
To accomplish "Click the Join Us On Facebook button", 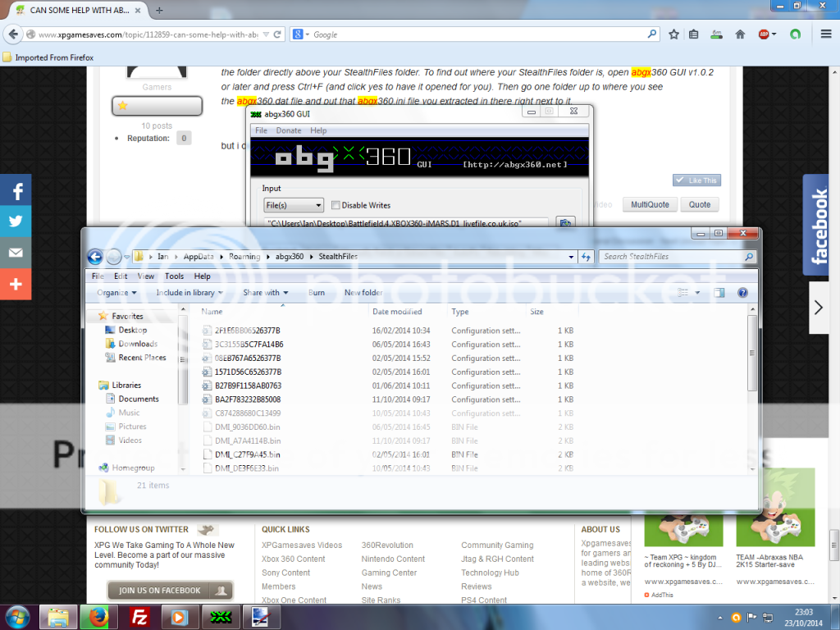I will coord(170,591).
